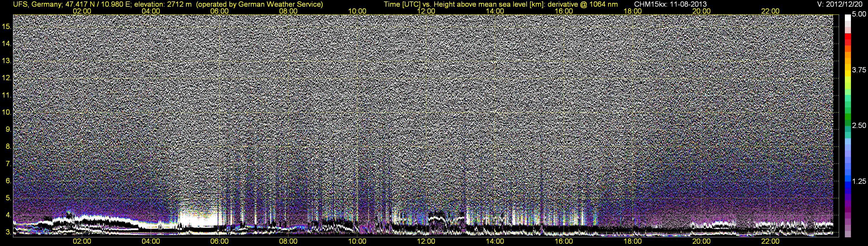Pick the yellow segment of the colorbar
This screenshot has height=246, width=868.
pos(848,74)
